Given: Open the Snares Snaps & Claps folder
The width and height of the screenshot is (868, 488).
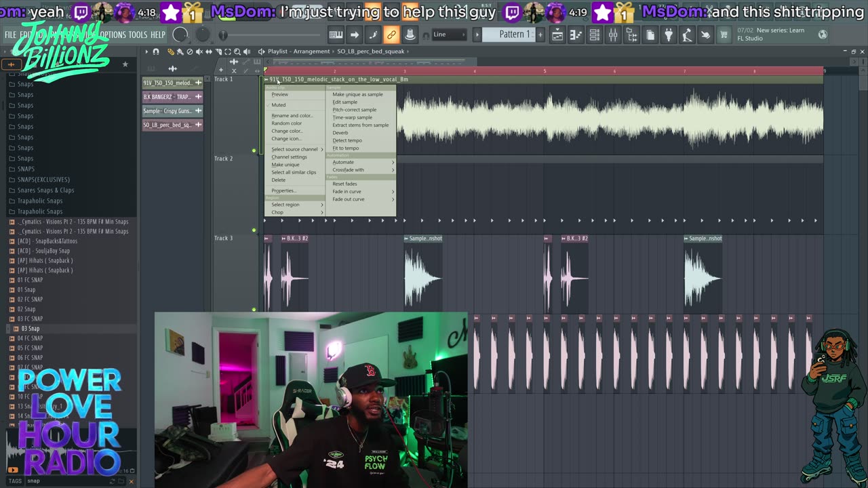Looking at the screenshot, I should (x=45, y=190).
